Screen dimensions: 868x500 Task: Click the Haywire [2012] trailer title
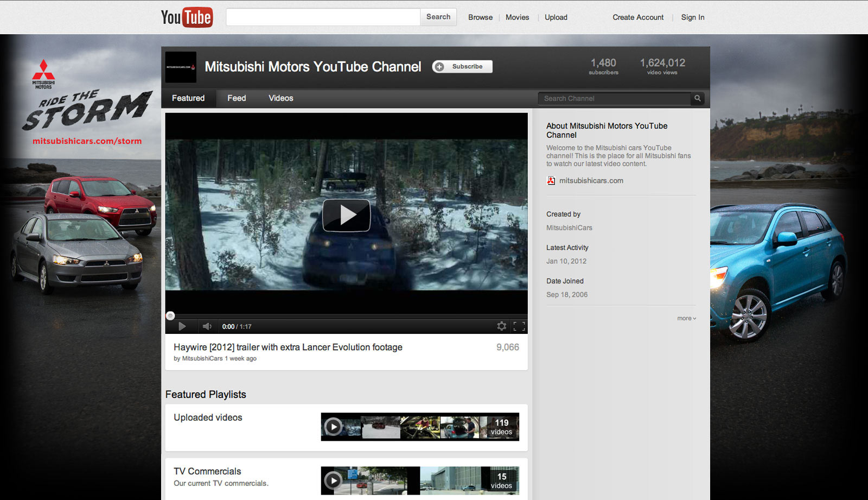coord(288,347)
